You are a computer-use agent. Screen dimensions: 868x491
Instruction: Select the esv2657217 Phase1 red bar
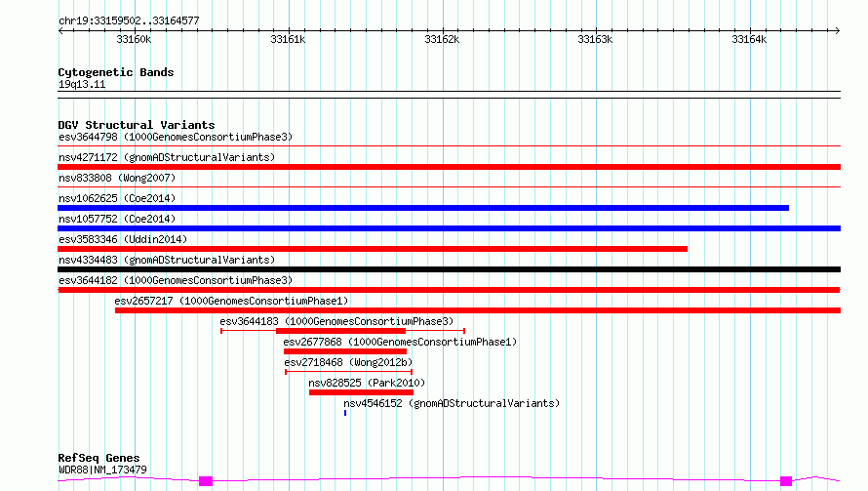478,310
